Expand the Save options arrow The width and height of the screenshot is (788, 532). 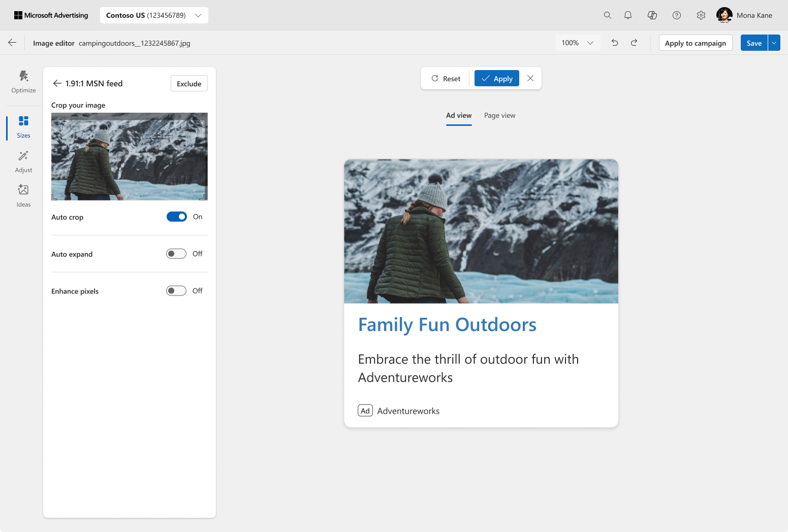point(774,43)
